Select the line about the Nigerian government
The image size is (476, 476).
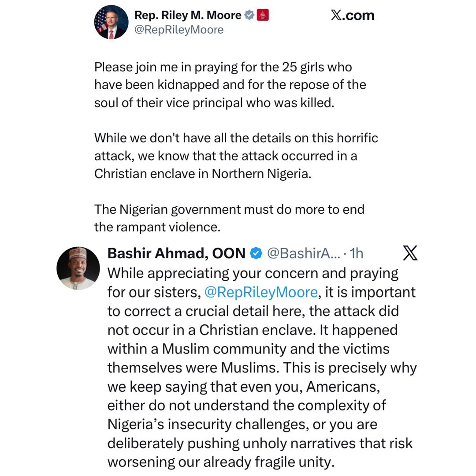[229, 218]
